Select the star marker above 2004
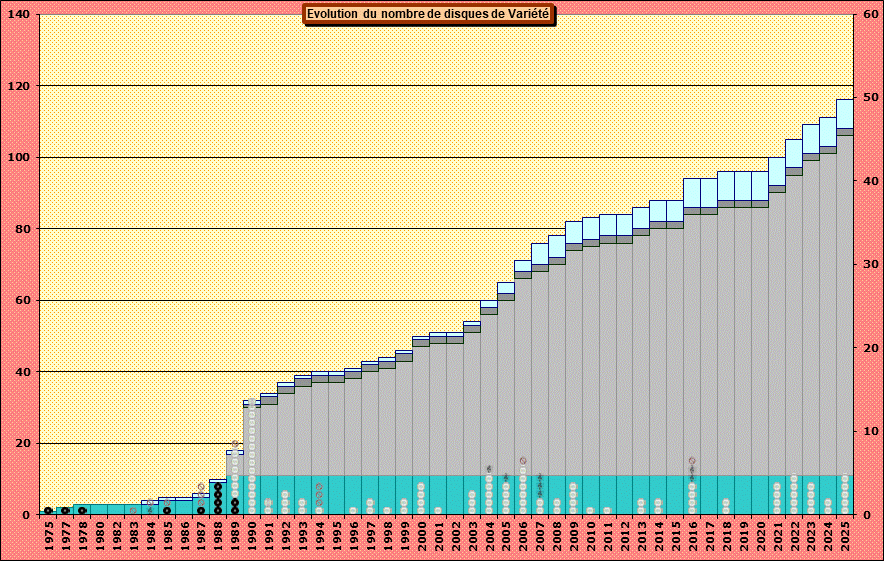 pos(489,469)
